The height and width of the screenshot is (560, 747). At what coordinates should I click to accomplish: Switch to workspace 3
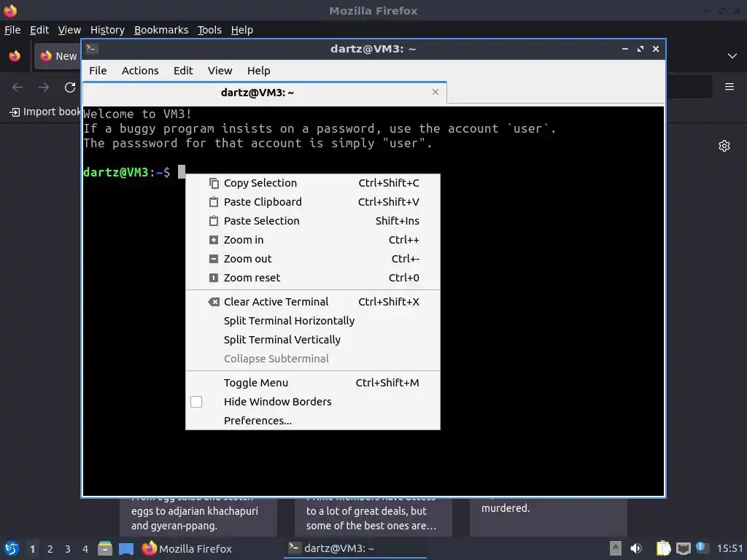click(x=68, y=549)
